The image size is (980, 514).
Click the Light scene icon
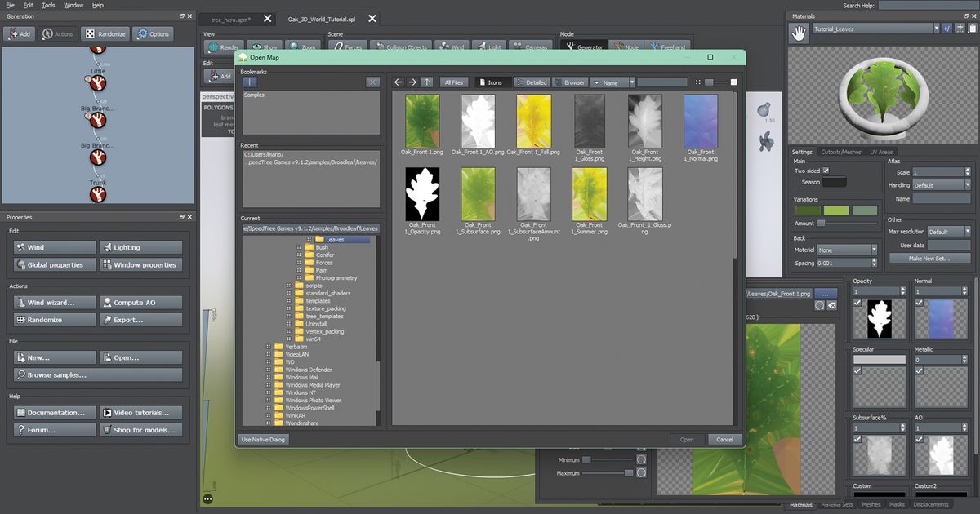tap(488, 47)
